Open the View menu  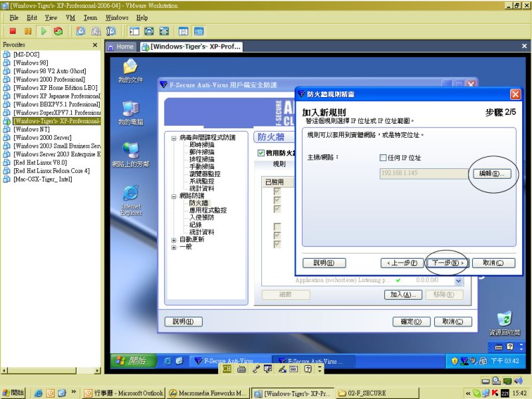point(51,18)
